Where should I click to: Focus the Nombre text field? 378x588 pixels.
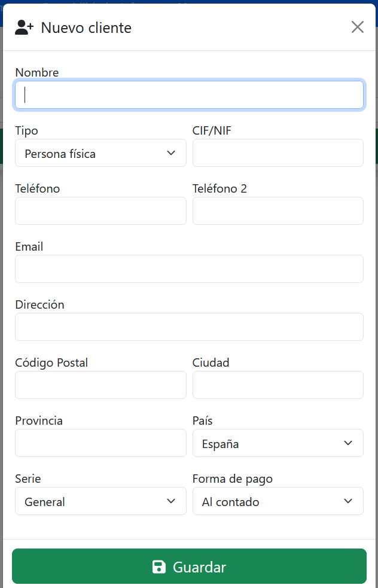point(189,95)
